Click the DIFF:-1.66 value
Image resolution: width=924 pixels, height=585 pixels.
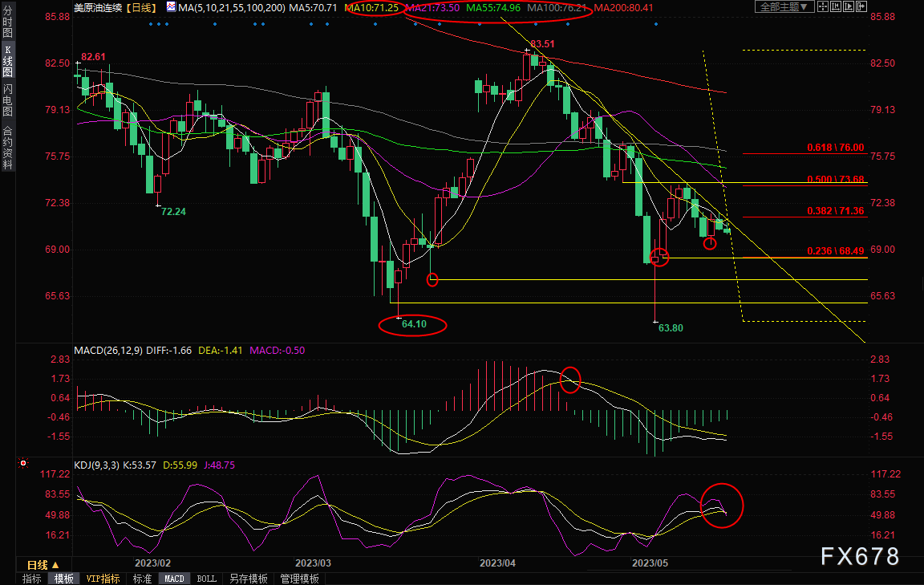pos(169,351)
